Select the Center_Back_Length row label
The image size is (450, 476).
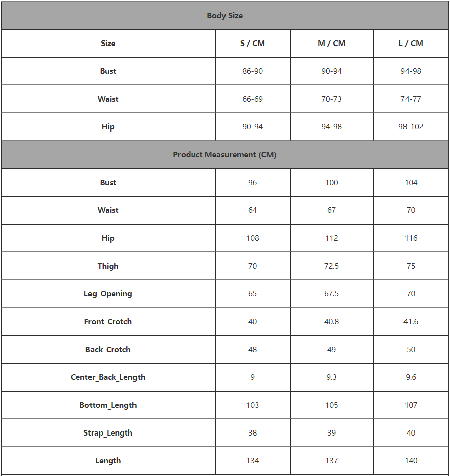(108, 377)
